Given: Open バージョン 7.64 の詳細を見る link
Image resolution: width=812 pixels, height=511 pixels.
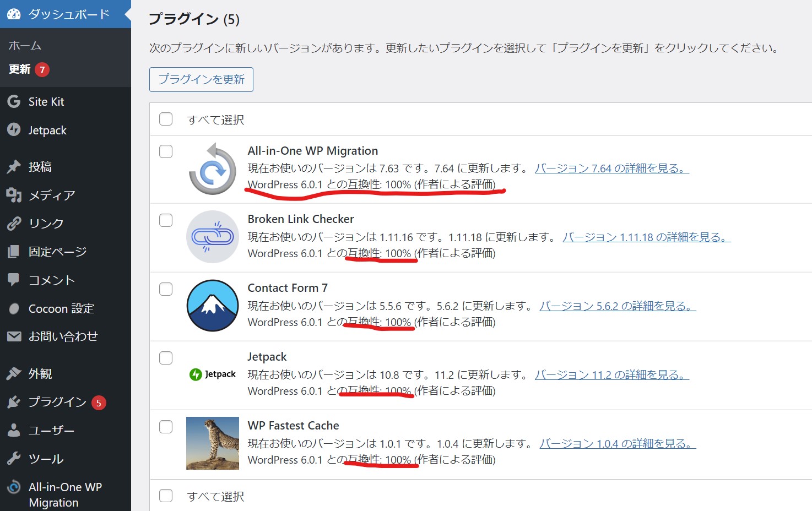Looking at the screenshot, I should pyautogui.click(x=612, y=168).
